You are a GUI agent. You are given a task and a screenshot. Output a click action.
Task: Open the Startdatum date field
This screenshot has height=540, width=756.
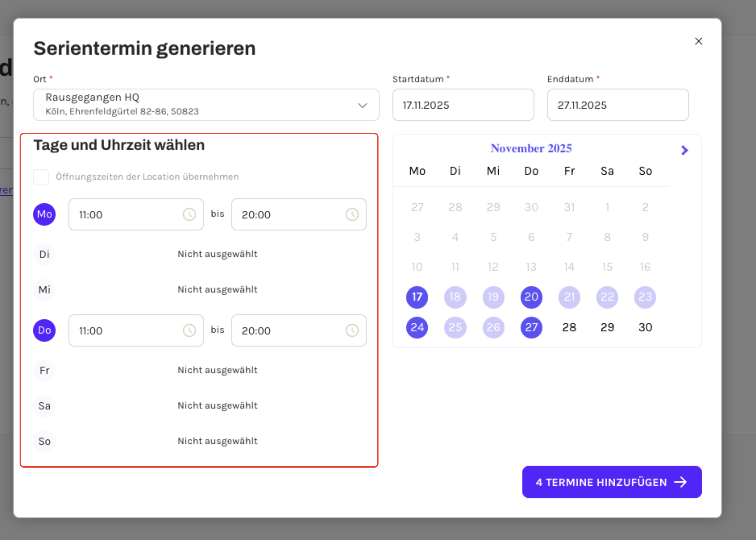tap(463, 105)
